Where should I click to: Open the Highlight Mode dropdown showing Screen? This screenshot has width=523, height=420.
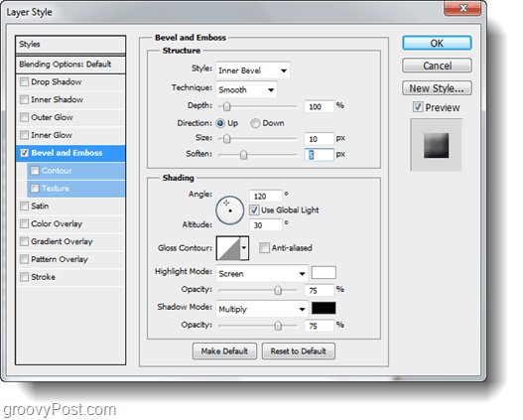click(262, 274)
